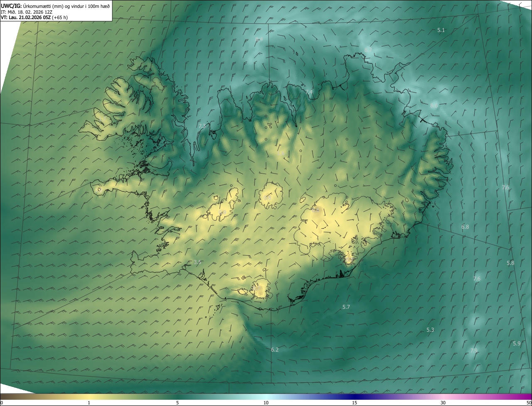532x406 pixels.
Task: Click the map value label '5.9'
Action: [x=517, y=344]
